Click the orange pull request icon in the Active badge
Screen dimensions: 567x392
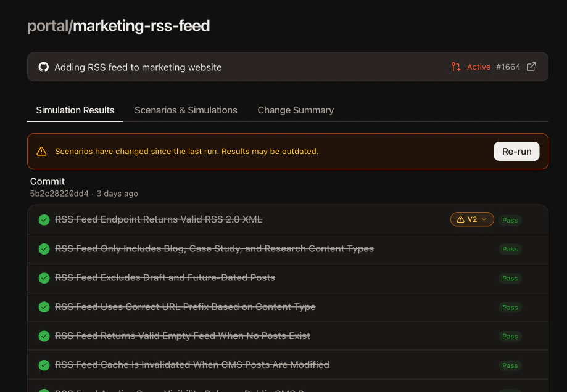coord(456,67)
